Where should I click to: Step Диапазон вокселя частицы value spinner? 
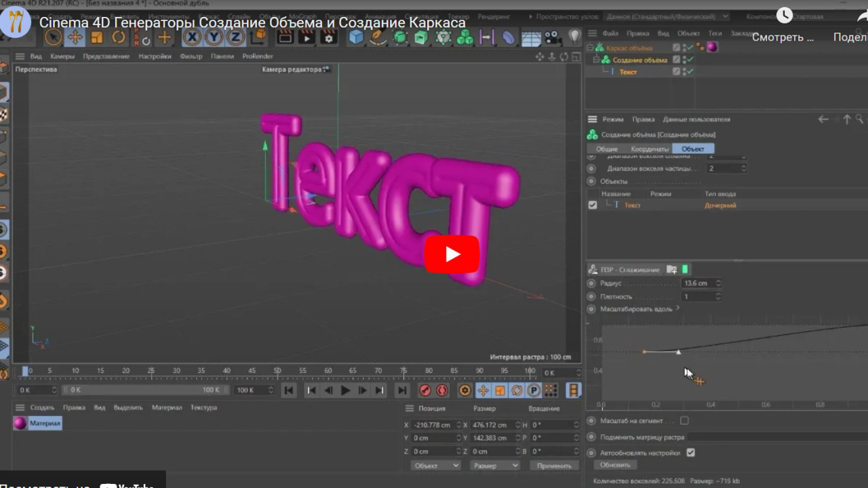coord(743,168)
